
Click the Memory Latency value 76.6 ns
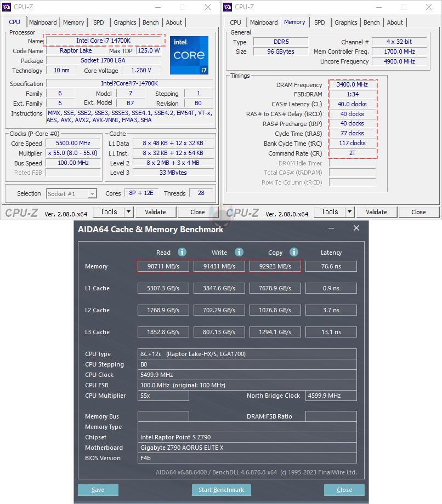point(331,266)
